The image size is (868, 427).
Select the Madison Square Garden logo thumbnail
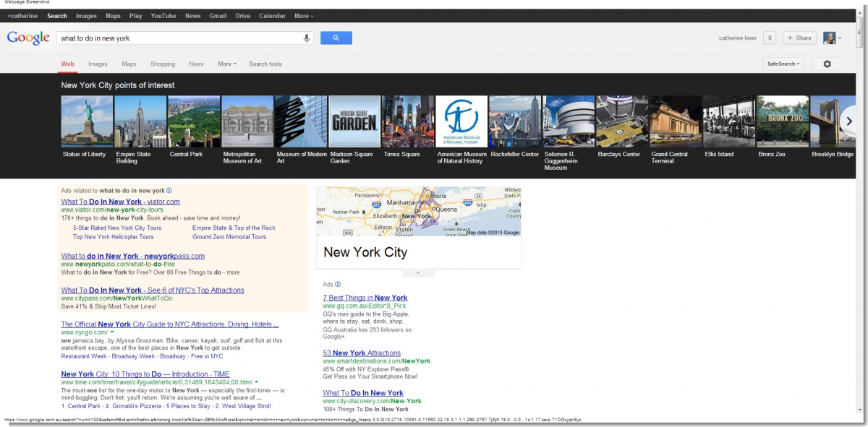354,121
